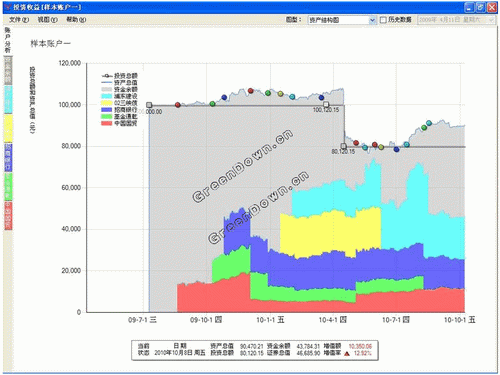Click the red legend swatch for 中国国贸
Screen dimensions: 500x375
click(106, 123)
